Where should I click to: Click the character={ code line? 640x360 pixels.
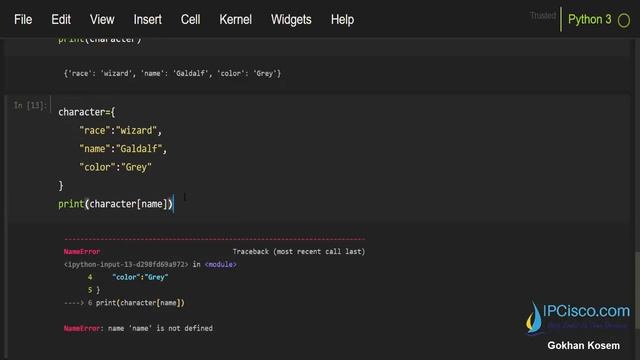pyautogui.click(x=87, y=112)
